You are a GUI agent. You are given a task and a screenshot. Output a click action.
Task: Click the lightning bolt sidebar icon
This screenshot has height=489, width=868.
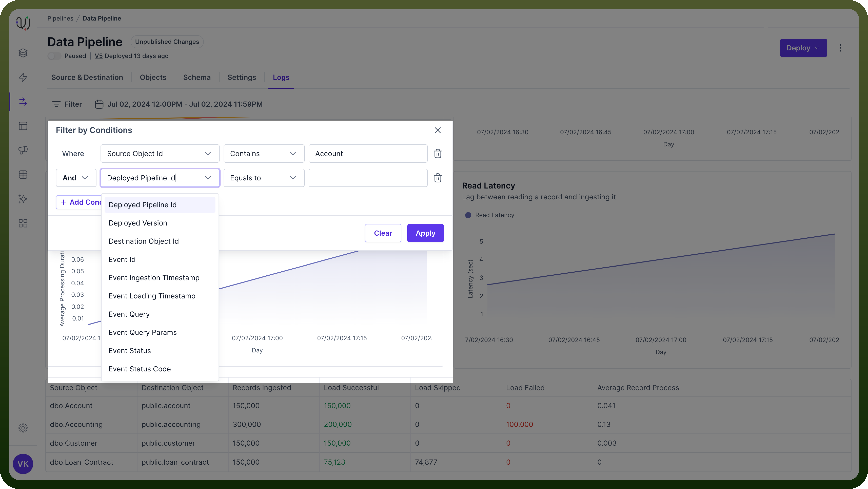(23, 77)
